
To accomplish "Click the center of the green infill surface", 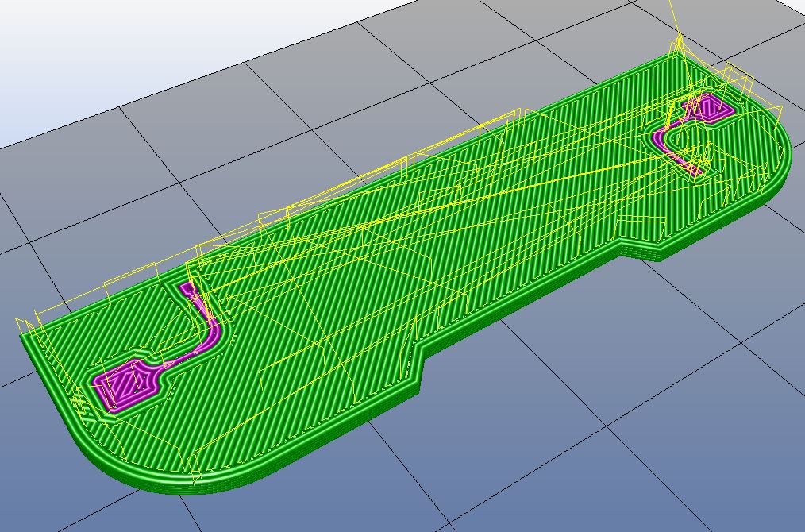I will (413, 262).
